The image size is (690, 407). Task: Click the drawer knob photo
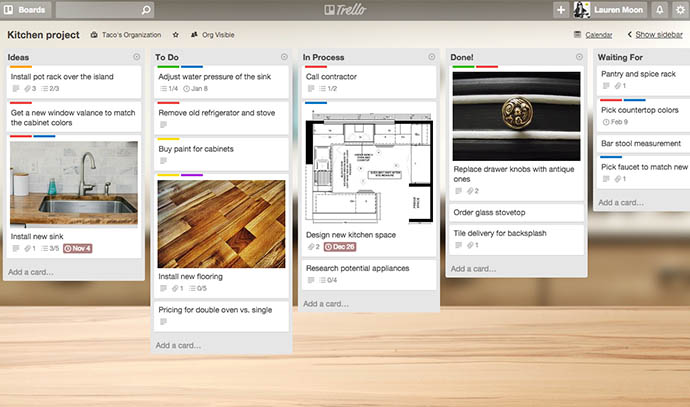516,116
